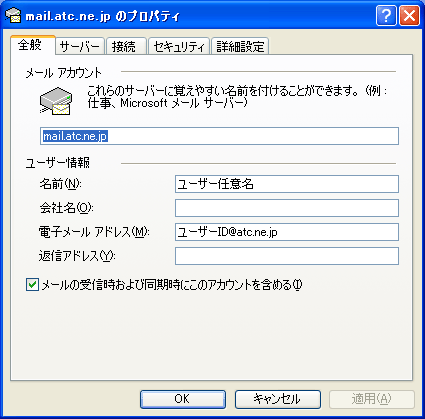This screenshot has height=419, width=425.
Task: Click the 電子メール アドレス input field
Action: coord(287,232)
